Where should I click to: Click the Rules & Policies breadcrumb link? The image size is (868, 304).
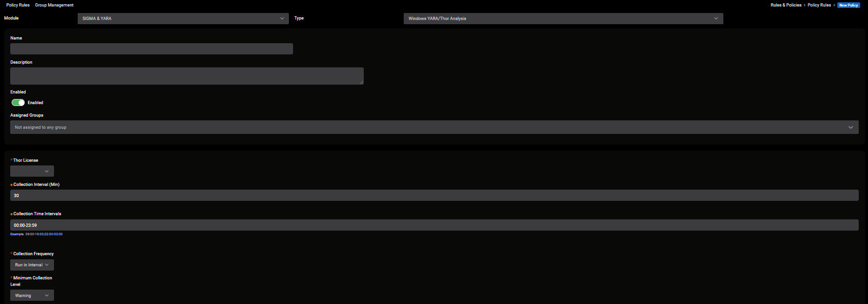click(x=786, y=5)
